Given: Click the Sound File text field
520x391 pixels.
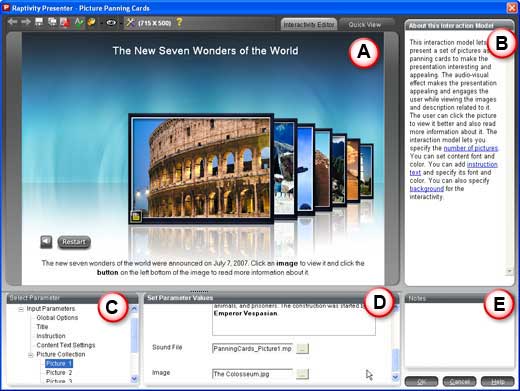Looking at the screenshot, I should click(252, 349).
